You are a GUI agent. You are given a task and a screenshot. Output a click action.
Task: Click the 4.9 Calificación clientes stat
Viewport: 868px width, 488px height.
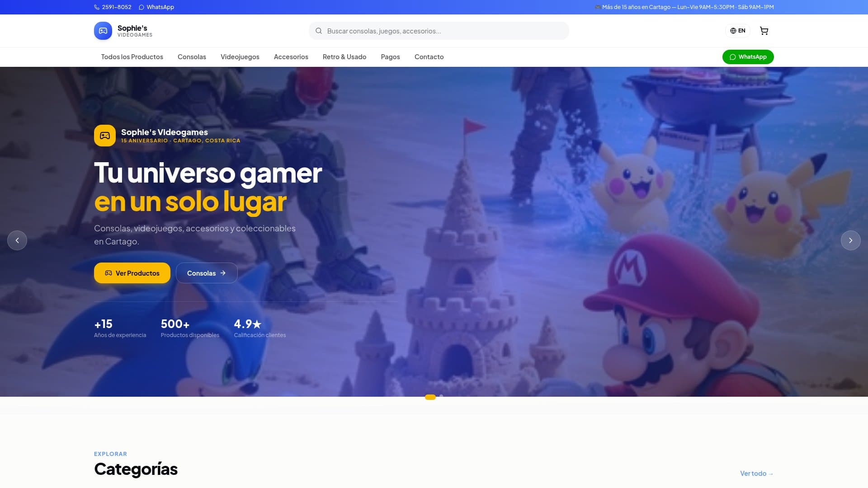click(x=260, y=328)
